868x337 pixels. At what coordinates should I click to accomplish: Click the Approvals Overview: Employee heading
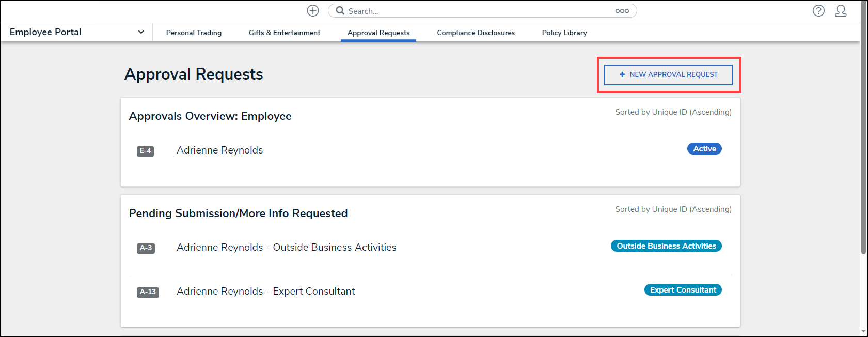pyautogui.click(x=210, y=116)
